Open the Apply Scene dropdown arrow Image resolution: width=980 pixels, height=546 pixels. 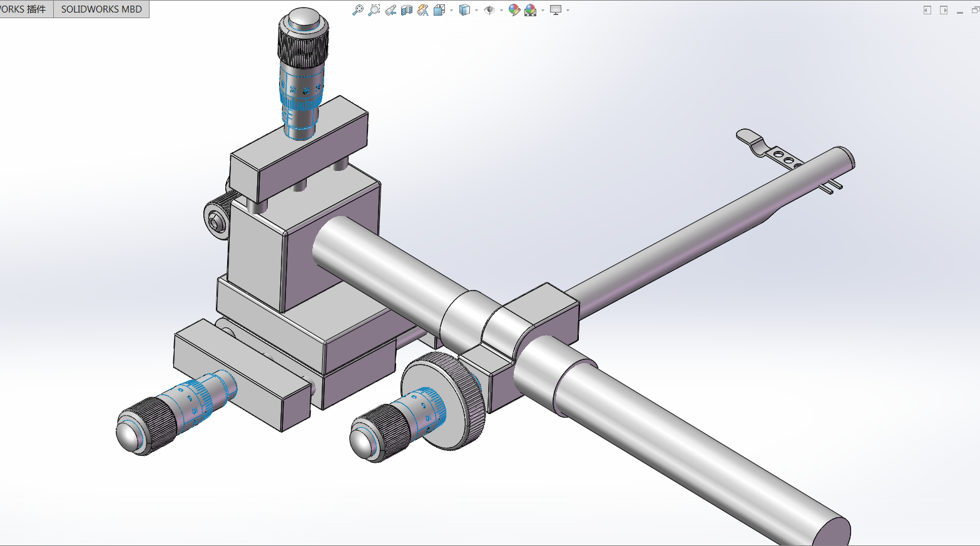(543, 10)
